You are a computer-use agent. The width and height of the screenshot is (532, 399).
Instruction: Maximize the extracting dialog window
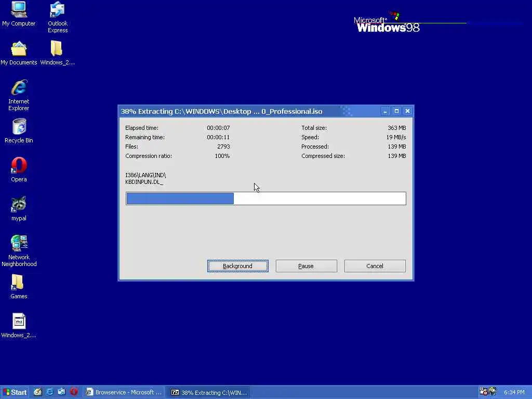[x=396, y=111]
